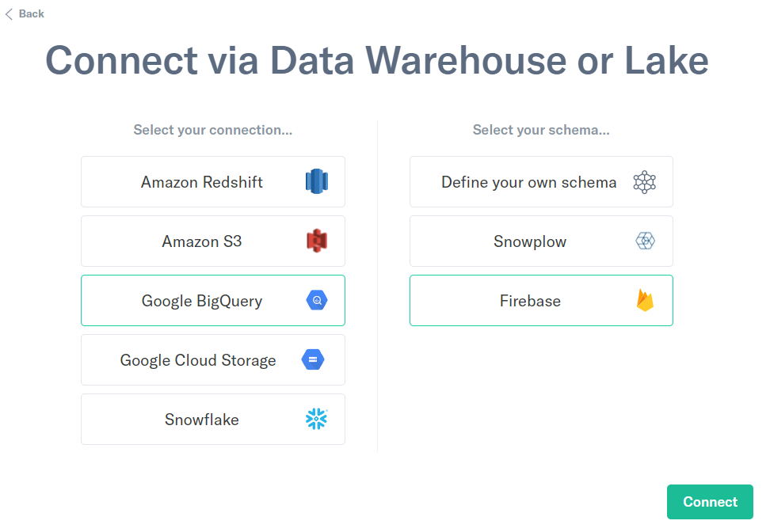Click the custom schema network icon
The height and width of the screenshot is (532, 770).
(644, 182)
